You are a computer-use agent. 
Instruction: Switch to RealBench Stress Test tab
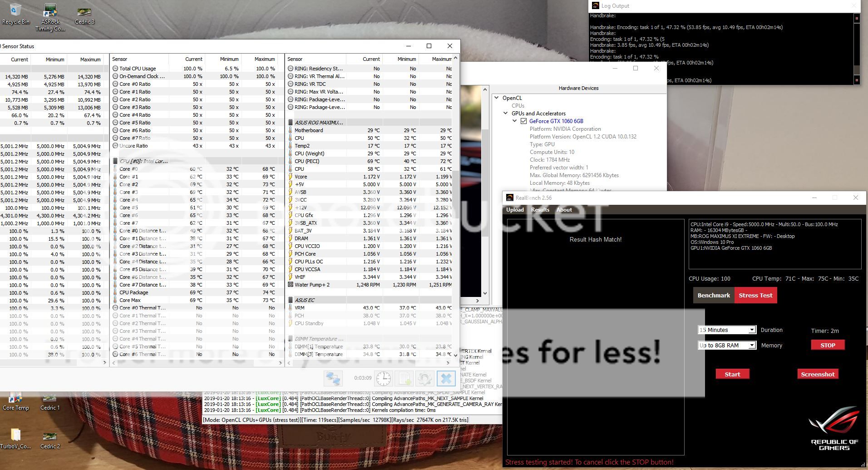[x=755, y=295]
